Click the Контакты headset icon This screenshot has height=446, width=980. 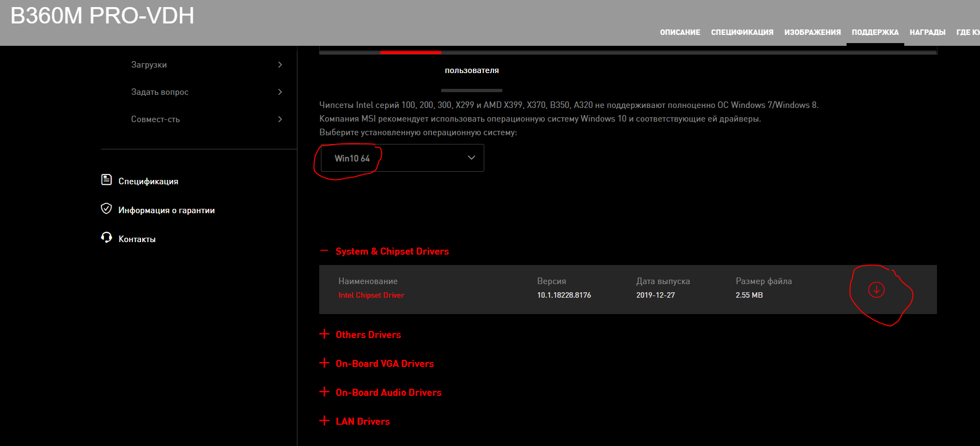(x=107, y=238)
